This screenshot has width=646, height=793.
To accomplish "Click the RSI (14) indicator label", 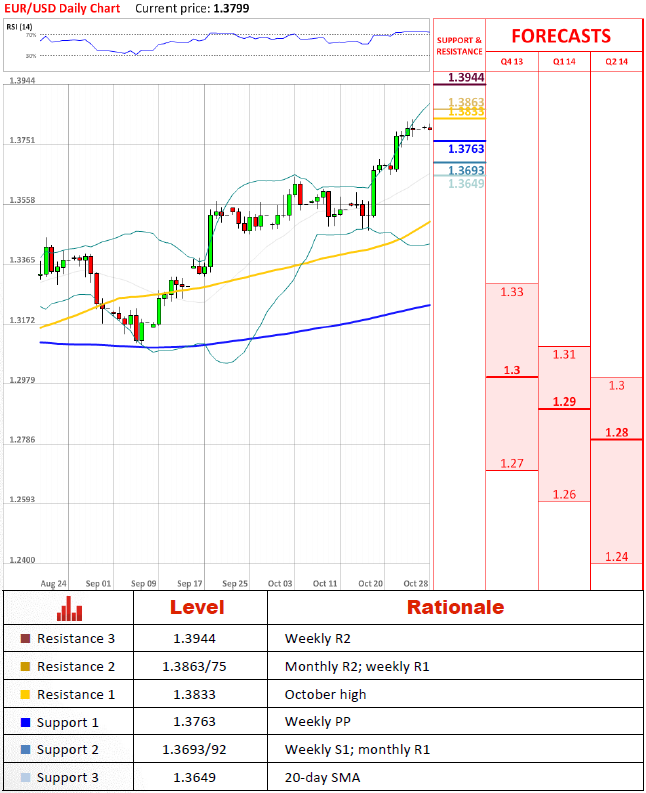I will 20,26.
